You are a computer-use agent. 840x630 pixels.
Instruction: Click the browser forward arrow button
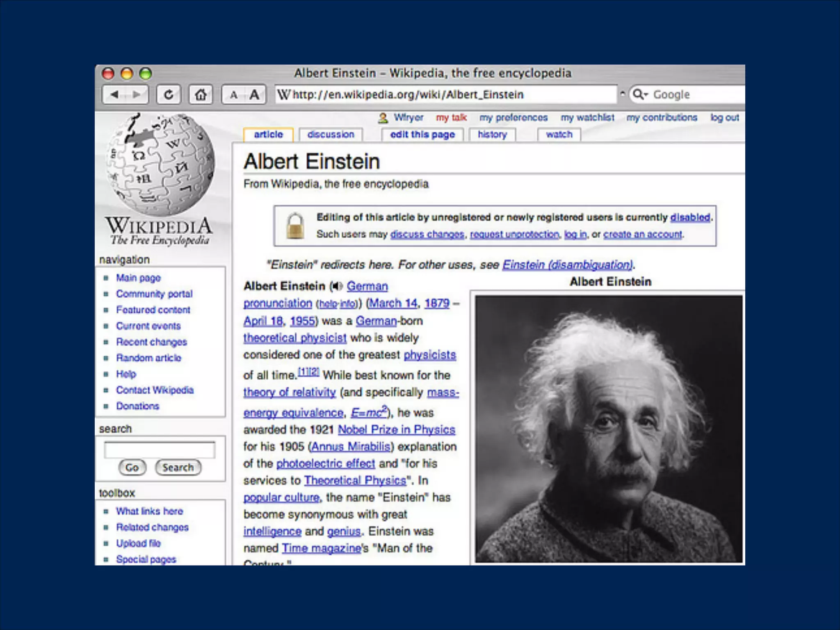(x=137, y=95)
